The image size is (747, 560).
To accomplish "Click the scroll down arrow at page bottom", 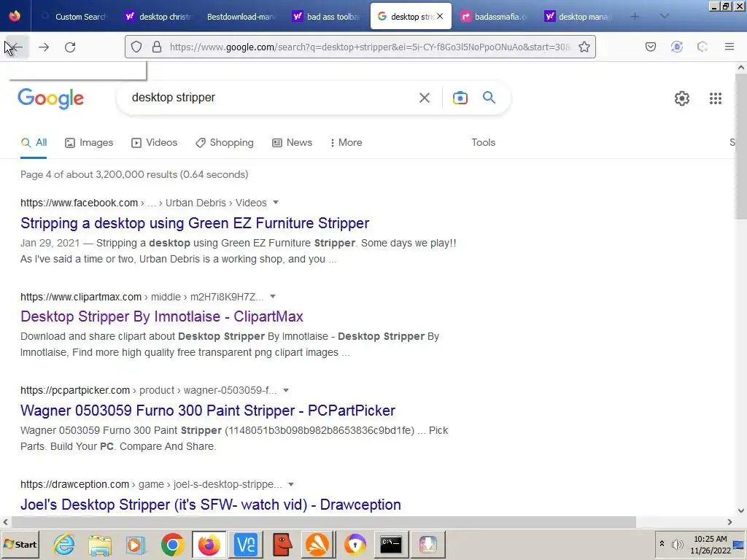I will pyautogui.click(x=741, y=510).
